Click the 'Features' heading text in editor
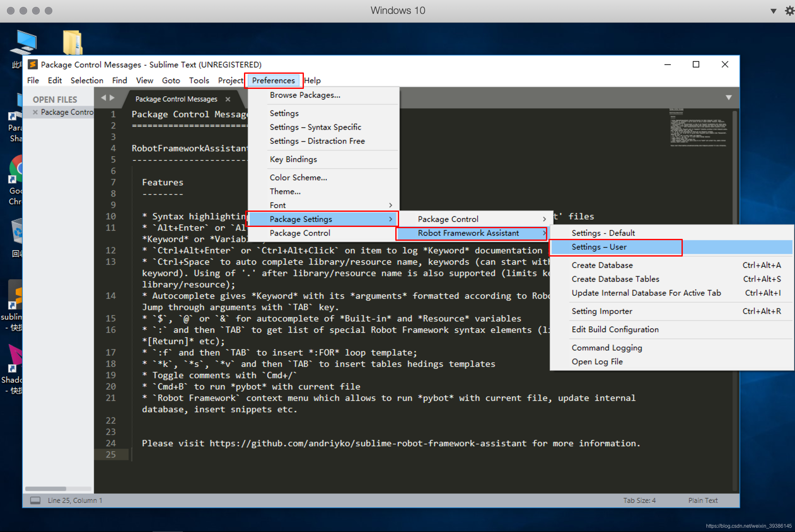Image resolution: width=795 pixels, height=532 pixels. click(x=163, y=182)
